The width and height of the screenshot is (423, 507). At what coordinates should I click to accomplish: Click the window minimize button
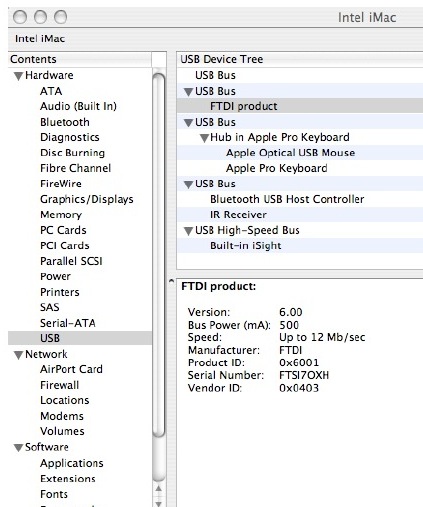click(x=40, y=17)
